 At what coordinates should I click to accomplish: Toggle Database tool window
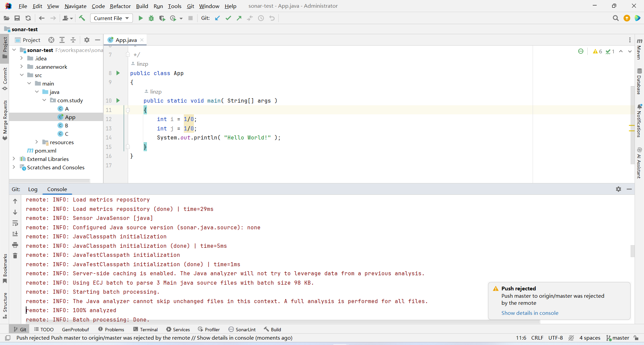[639, 81]
